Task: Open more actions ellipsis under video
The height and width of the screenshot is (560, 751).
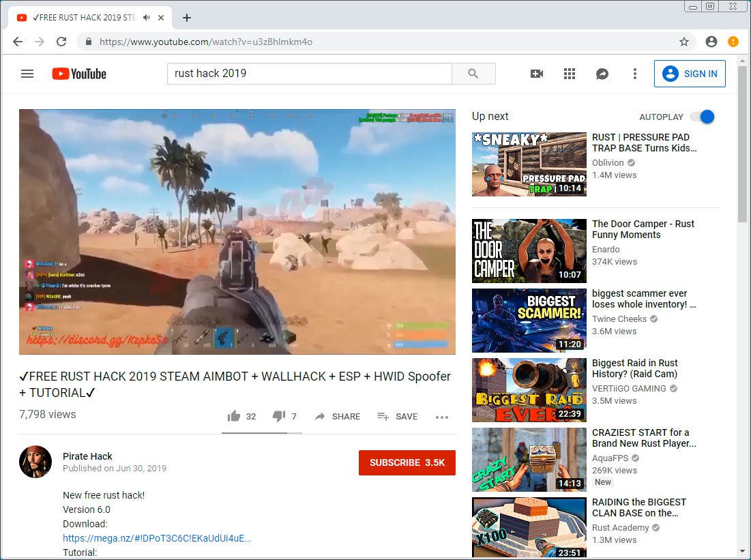Action: pos(441,417)
